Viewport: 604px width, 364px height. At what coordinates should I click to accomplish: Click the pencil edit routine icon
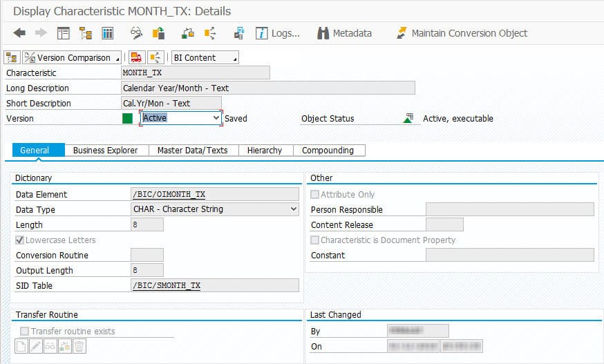click(37, 347)
